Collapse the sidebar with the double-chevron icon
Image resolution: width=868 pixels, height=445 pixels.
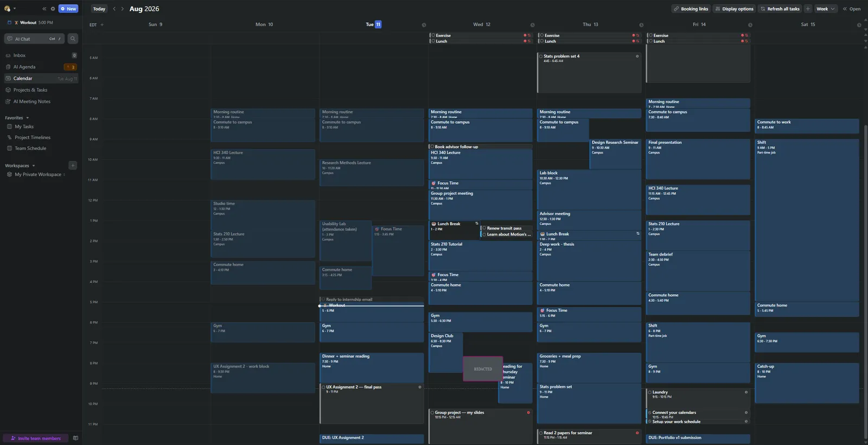click(44, 9)
